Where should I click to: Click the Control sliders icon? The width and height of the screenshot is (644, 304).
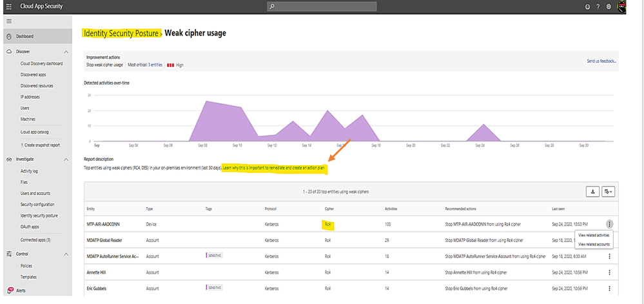[x=9, y=254]
